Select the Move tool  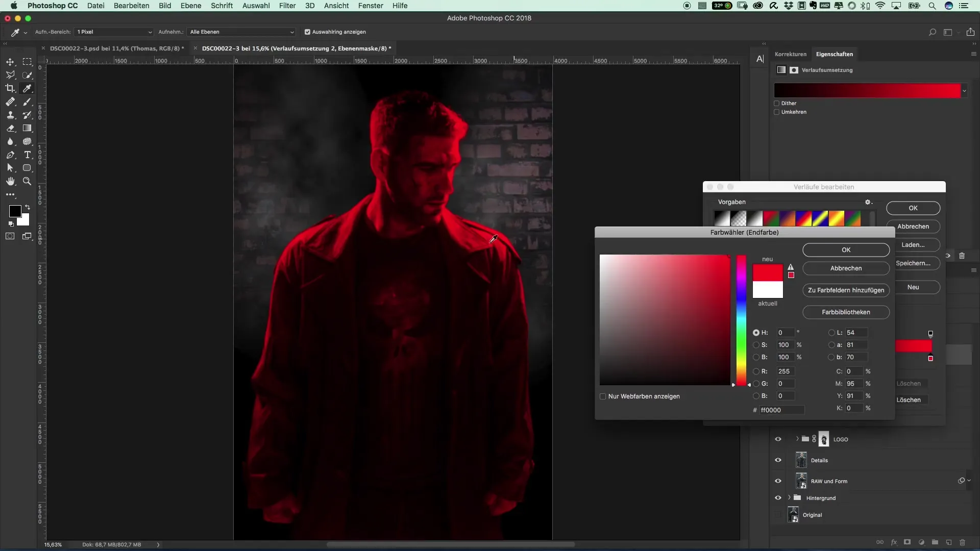pyautogui.click(x=10, y=62)
